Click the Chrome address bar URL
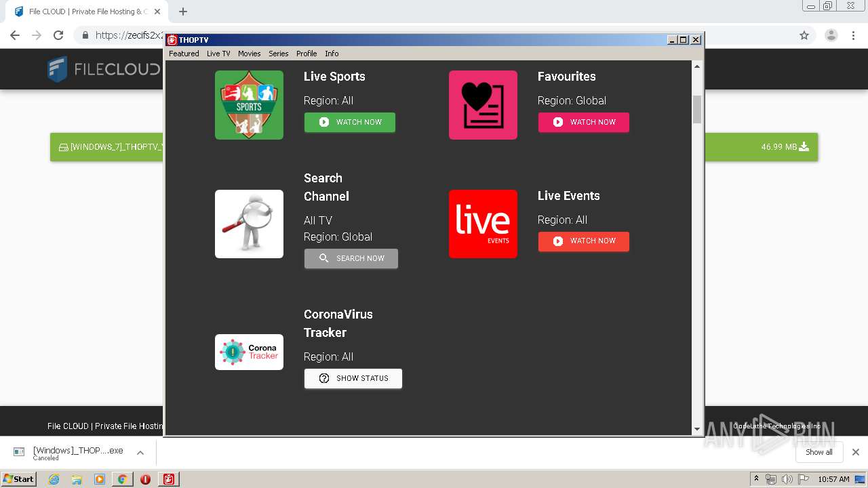868x488 pixels. 129,35
